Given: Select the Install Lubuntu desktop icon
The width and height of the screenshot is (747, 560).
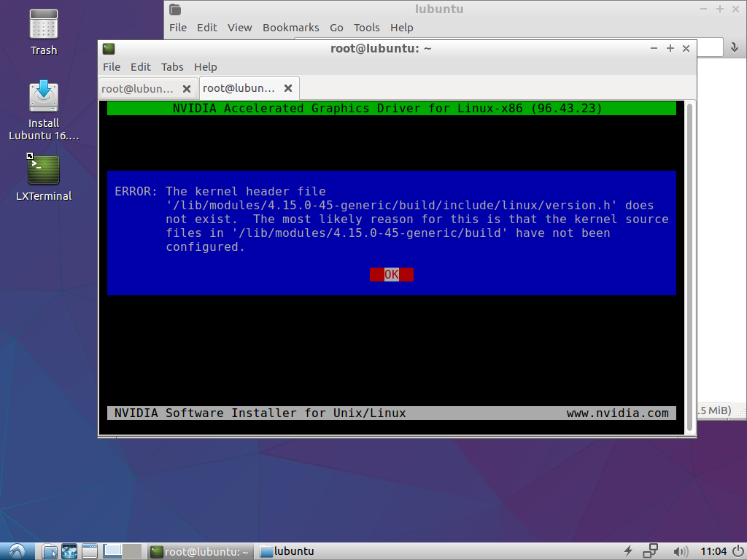Looking at the screenshot, I should coord(44,111).
